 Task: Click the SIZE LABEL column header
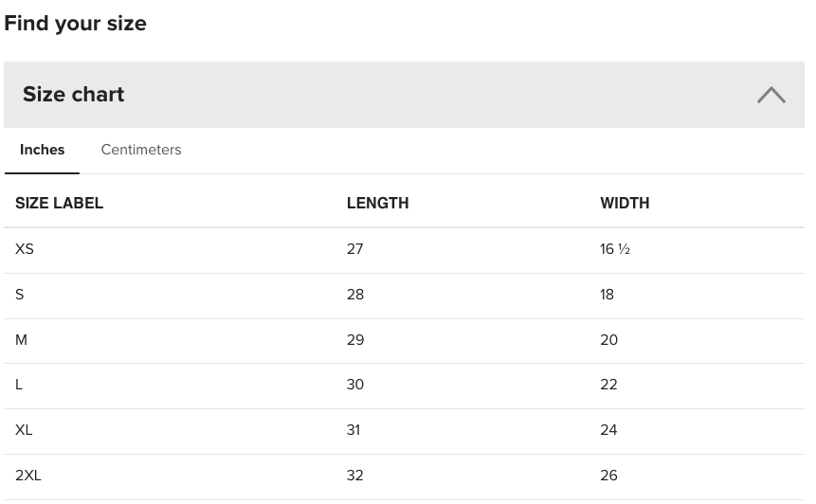tap(59, 203)
